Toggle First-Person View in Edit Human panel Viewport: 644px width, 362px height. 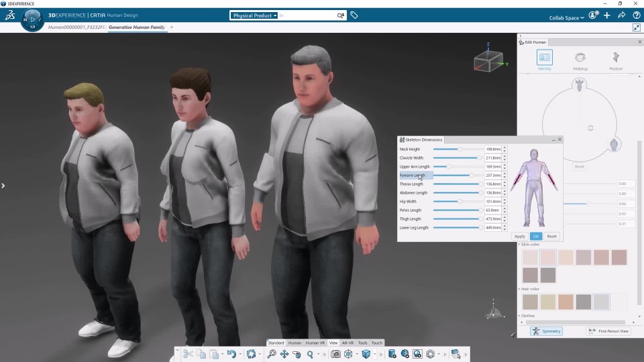pyautogui.click(x=608, y=331)
